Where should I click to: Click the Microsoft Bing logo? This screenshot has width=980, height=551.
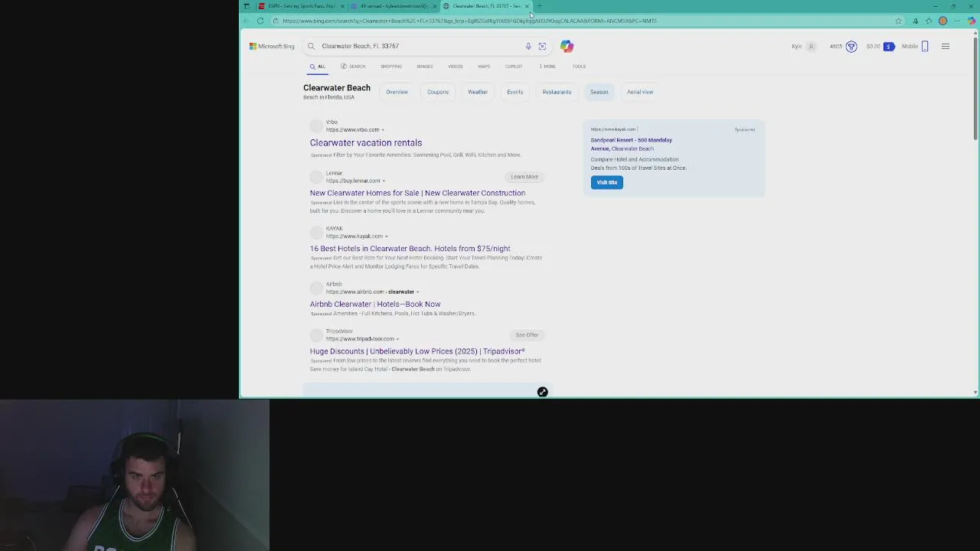tap(272, 46)
